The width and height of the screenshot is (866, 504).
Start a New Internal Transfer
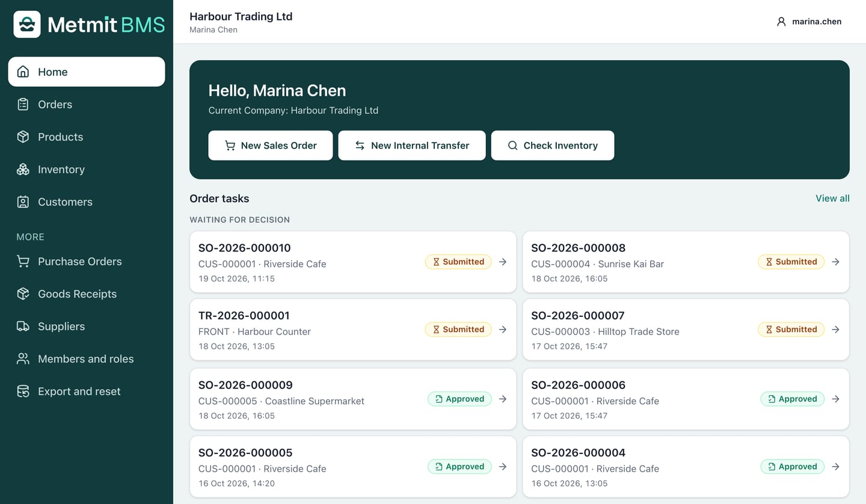point(412,146)
